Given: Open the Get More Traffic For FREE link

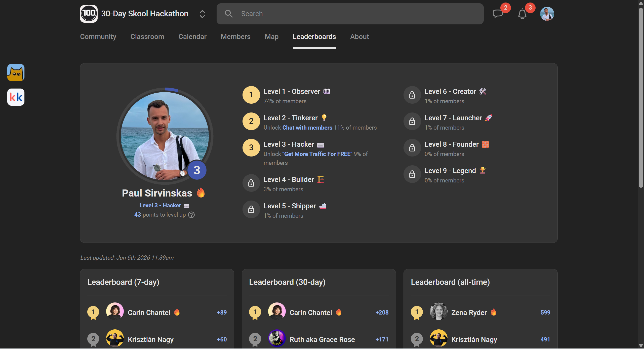Looking at the screenshot, I should point(317,154).
